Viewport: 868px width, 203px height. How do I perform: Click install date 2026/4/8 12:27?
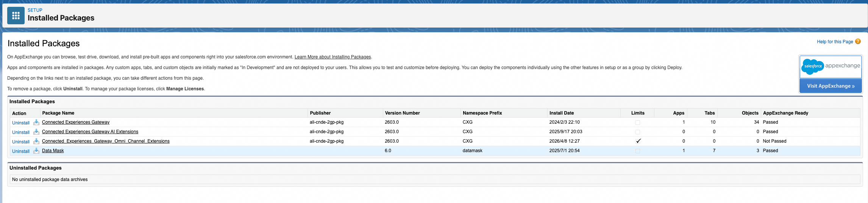click(565, 141)
